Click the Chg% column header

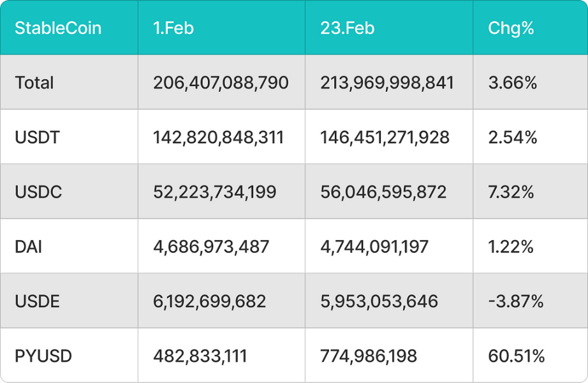coord(511,29)
